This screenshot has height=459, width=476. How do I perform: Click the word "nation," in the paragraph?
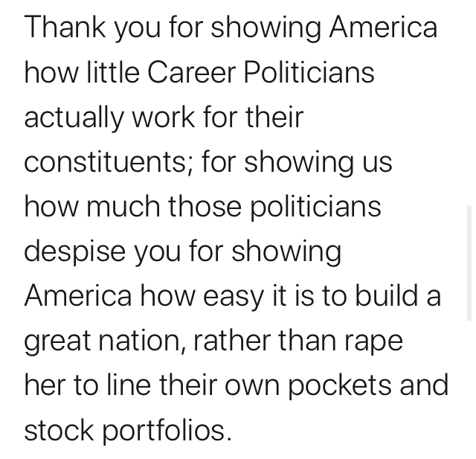pos(142,341)
